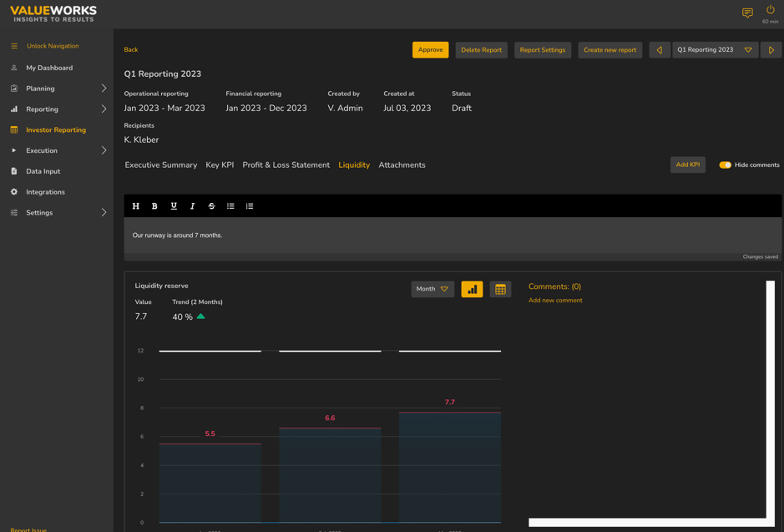Toggle the Hide comments switch

tap(725, 165)
